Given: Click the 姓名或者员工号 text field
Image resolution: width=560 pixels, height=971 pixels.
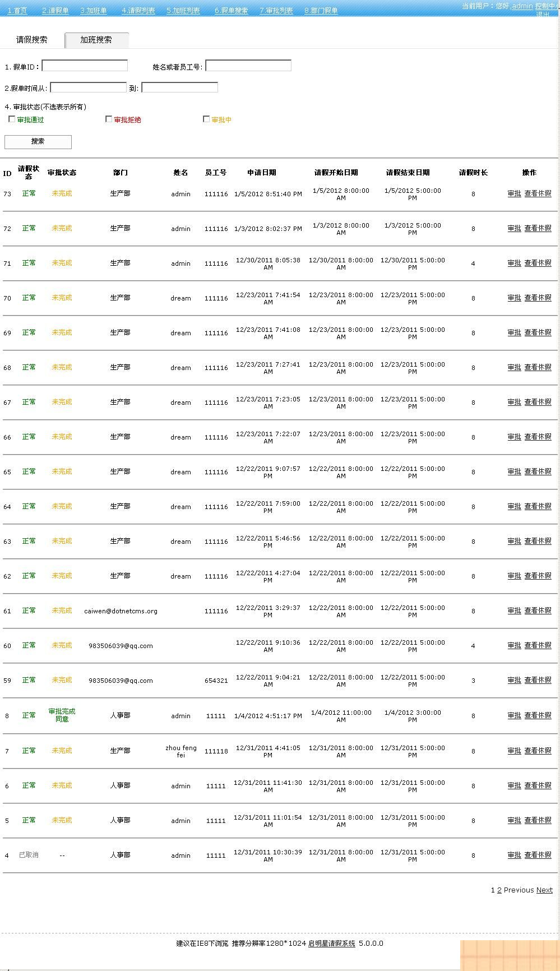Looking at the screenshot, I should point(248,66).
